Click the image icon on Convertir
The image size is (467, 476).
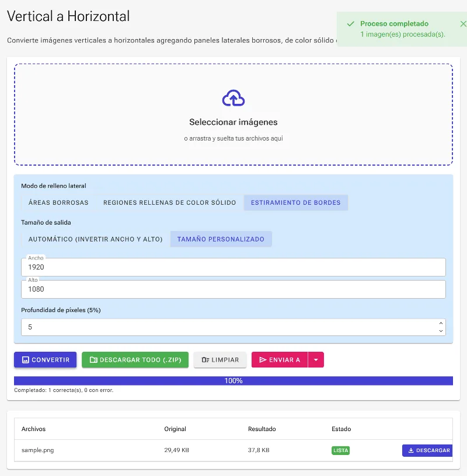(26, 360)
